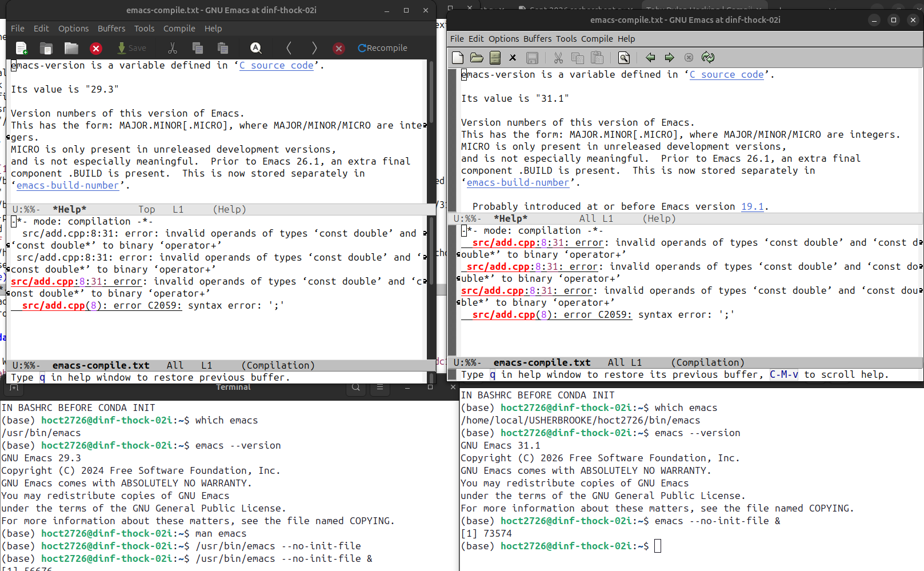Click dimmed red kill-compilation icon, left Emacs toolbar
Image resolution: width=924 pixels, height=571 pixels.
[x=339, y=49]
